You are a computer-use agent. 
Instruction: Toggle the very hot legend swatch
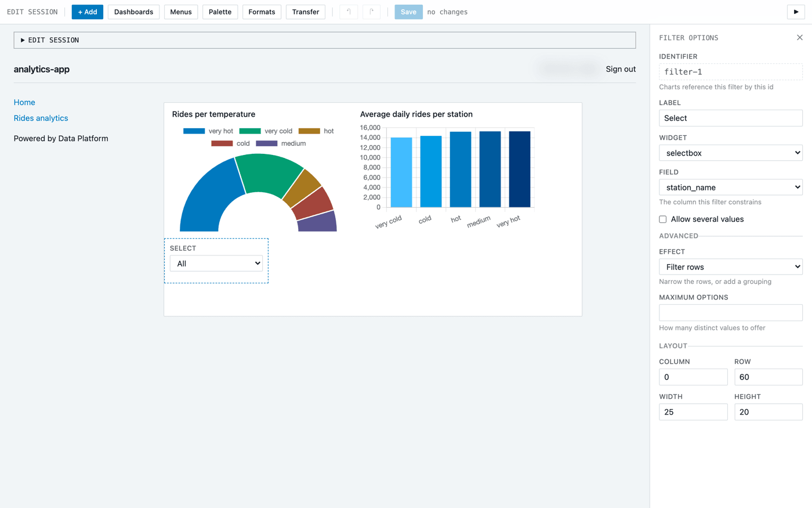click(x=194, y=131)
